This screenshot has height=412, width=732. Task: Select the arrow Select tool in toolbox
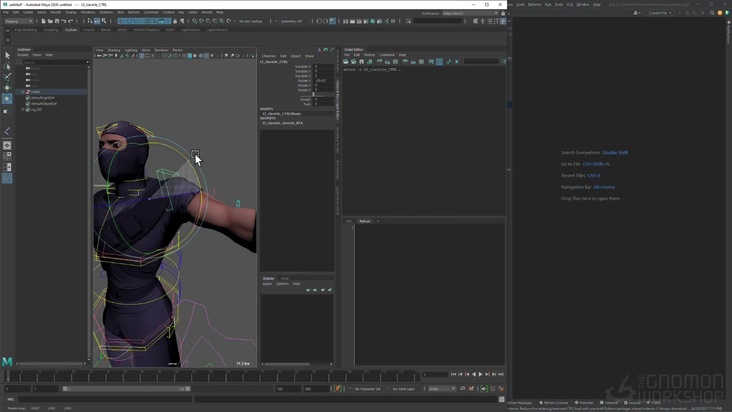[7, 56]
